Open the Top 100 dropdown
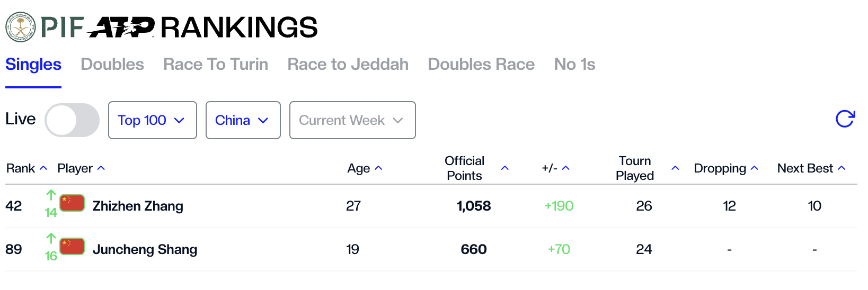Image resolution: width=868 pixels, height=290 pixels. pos(153,120)
